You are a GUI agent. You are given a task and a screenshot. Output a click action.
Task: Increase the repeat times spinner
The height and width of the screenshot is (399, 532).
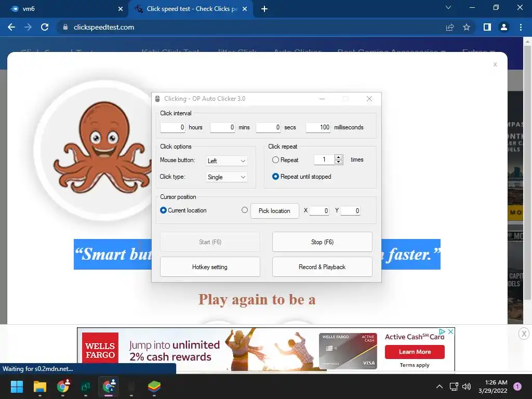(339, 157)
